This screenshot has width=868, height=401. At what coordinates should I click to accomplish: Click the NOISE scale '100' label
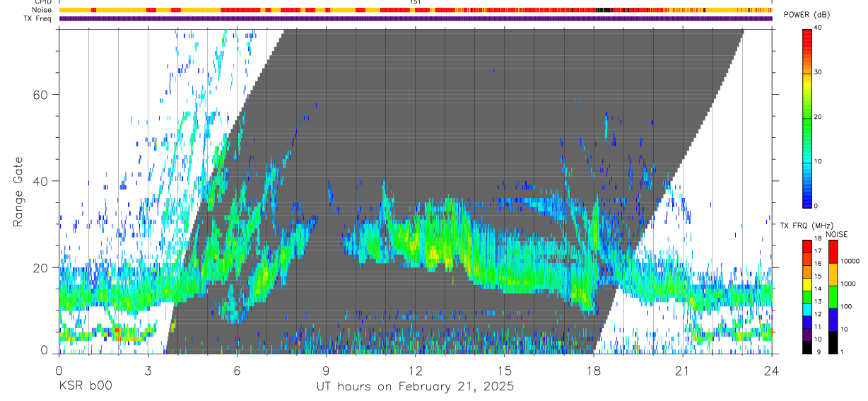(x=847, y=306)
